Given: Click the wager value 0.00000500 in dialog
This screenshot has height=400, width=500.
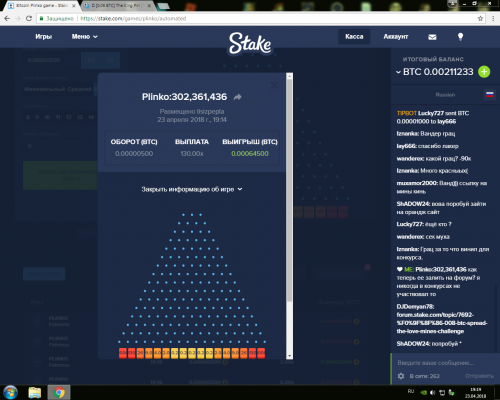Looking at the screenshot, I should coord(134,154).
